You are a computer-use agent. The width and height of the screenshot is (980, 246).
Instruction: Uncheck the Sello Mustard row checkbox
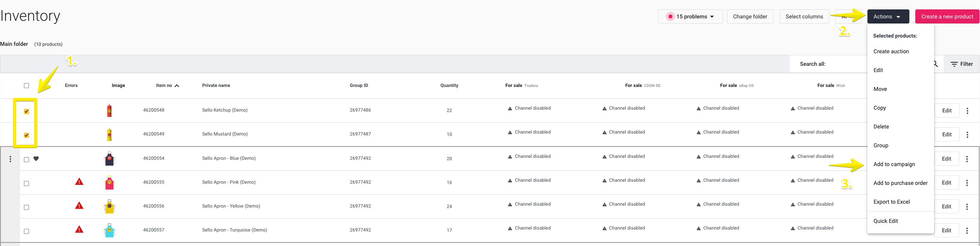point(26,135)
